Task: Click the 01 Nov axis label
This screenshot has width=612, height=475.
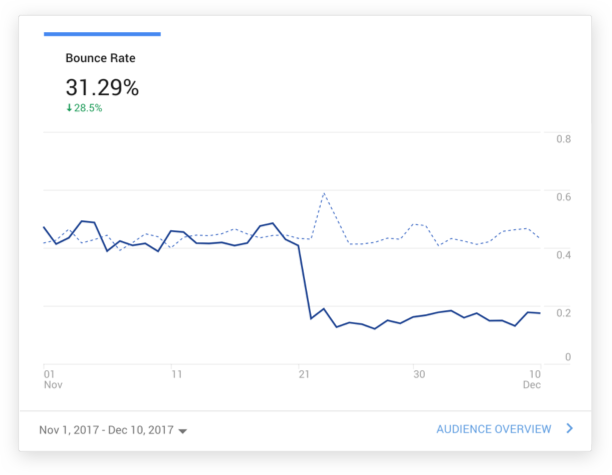Action: click(53, 379)
